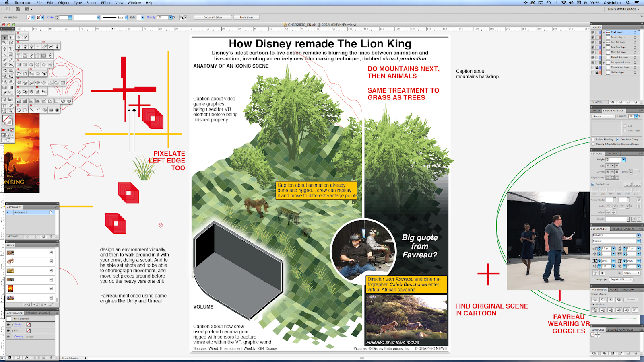This screenshot has height=362, width=644.
Task: Toggle the Dashed Line checkbox
Action: (593, 184)
